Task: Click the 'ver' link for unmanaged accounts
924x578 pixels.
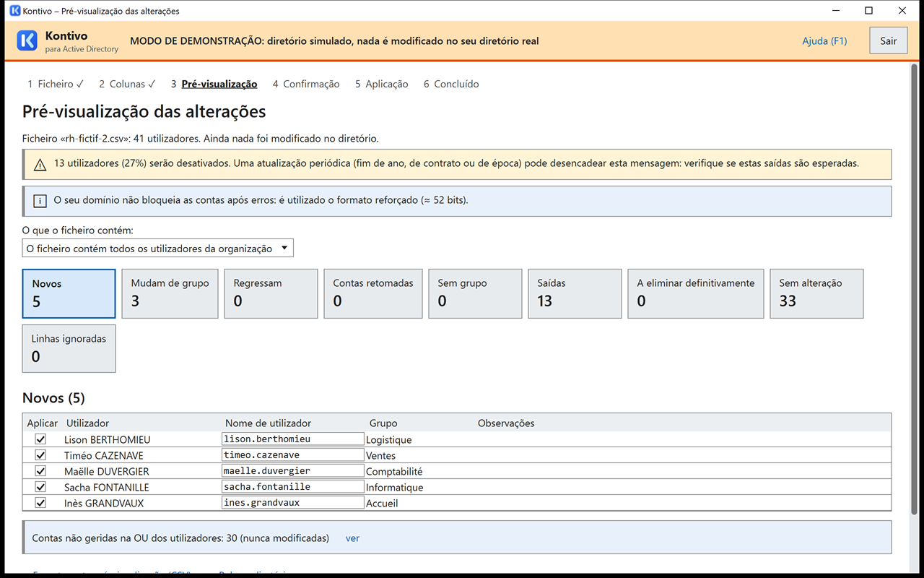Action: 352,538
